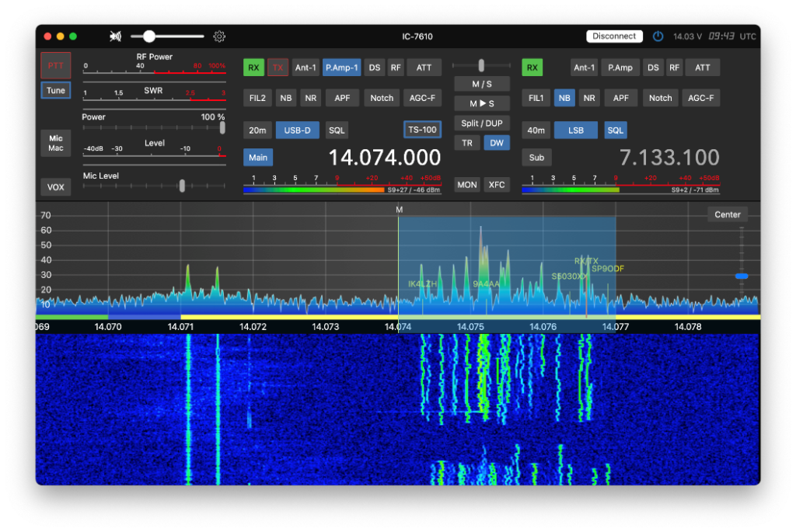Open the 20m band selector
796x532 pixels.
pos(257,130)
